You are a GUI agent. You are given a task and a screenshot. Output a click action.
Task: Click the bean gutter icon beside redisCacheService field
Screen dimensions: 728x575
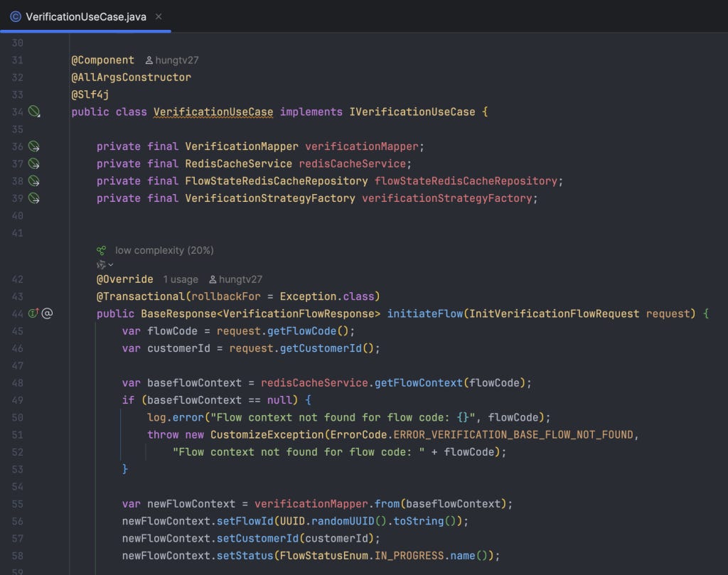34,163
